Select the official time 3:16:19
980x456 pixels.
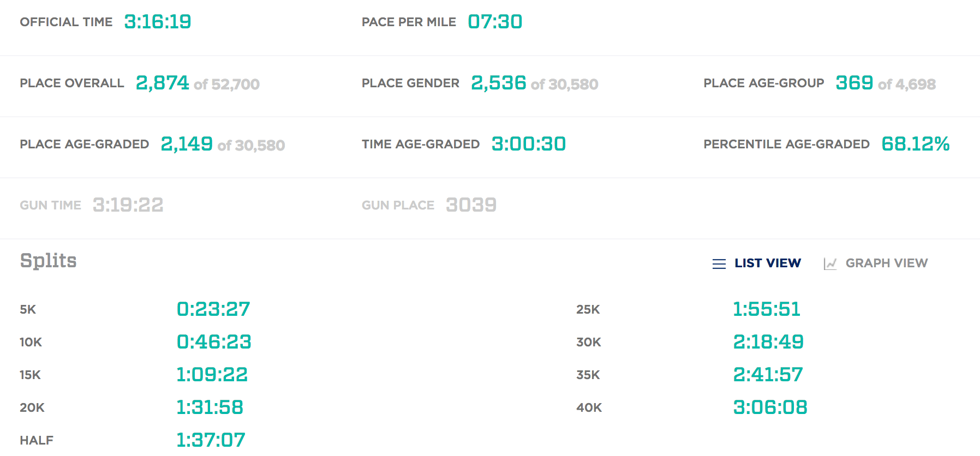coord(158,22)
